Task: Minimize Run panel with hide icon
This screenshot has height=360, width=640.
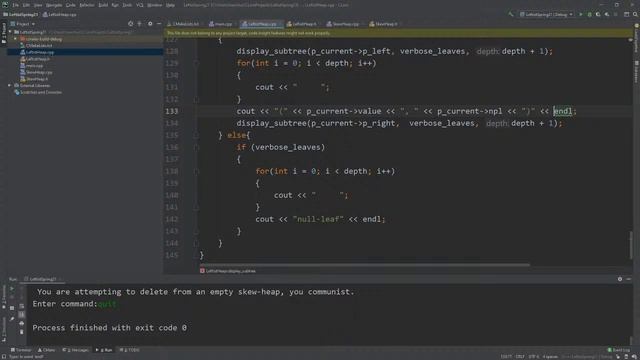Action: point(629,279)
